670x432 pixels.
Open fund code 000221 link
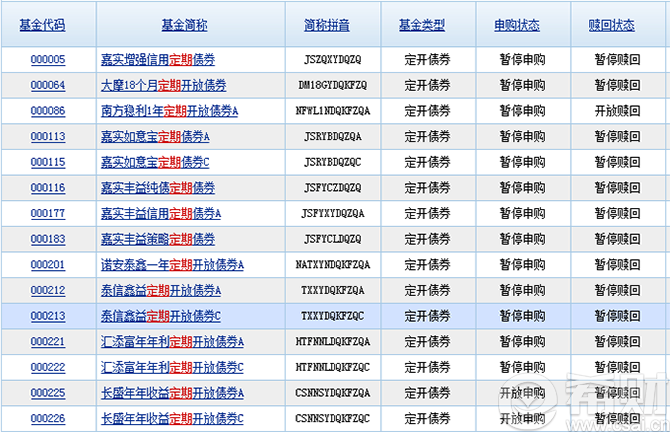pos(48,341)
